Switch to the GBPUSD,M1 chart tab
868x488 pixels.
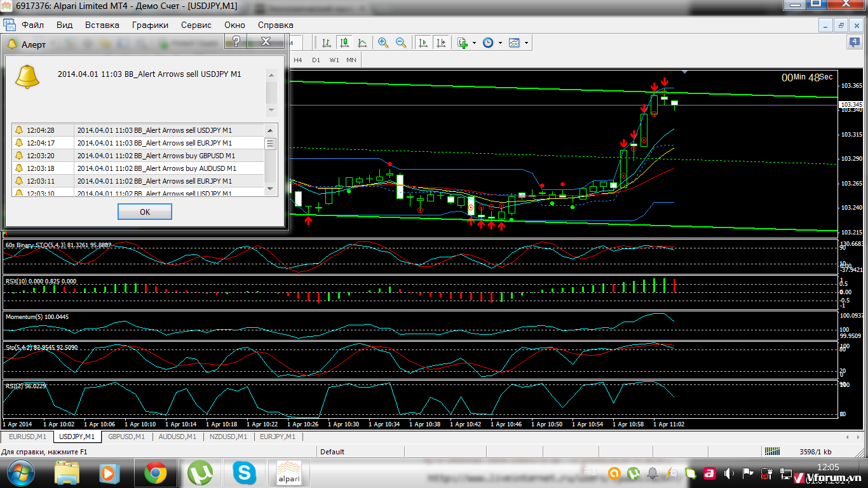[126, 437]
